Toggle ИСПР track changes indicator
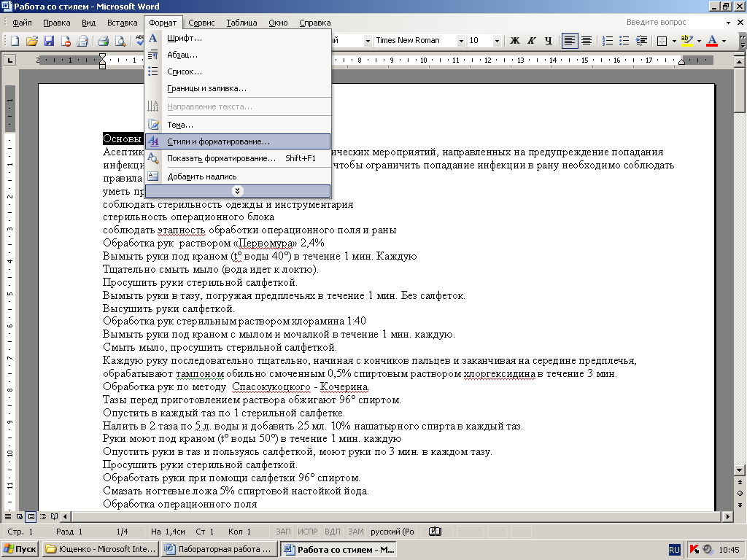 [308, 532]
